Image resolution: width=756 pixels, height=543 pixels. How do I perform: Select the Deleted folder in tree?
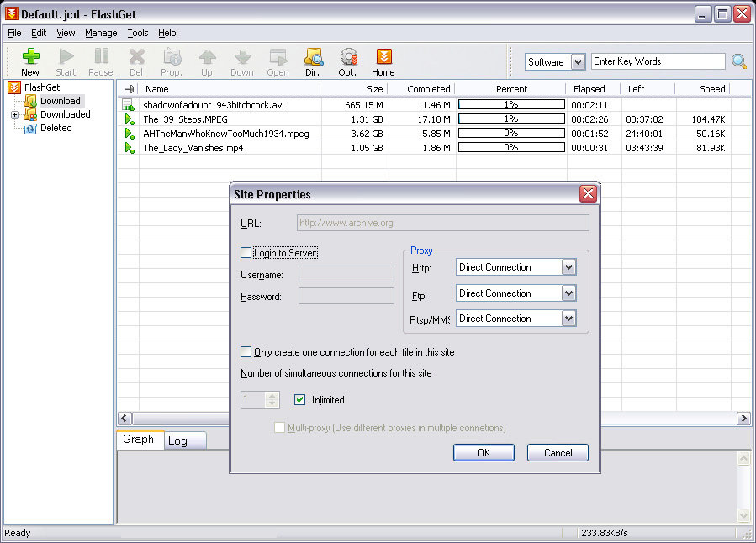56,128
